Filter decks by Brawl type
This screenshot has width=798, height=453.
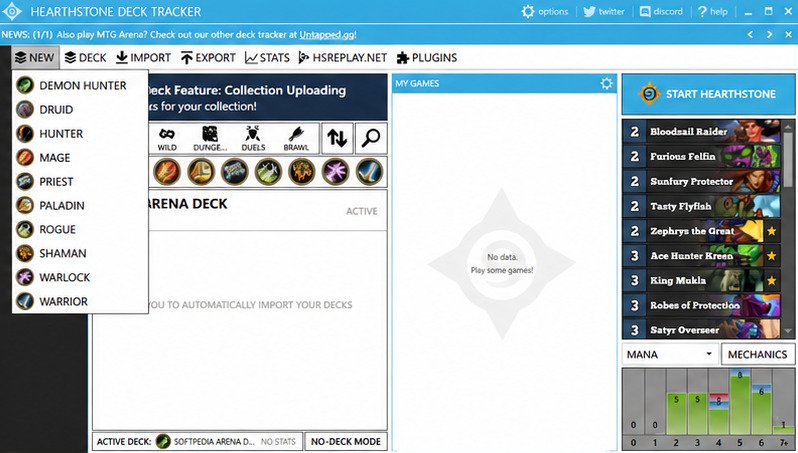[296, 138]
